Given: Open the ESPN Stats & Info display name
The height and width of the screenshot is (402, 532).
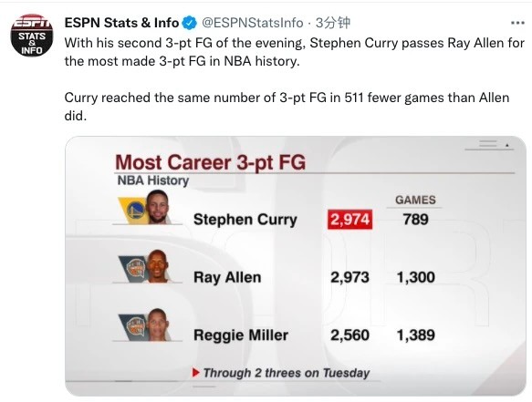Looking at the screenshot, I should click(121, 23).
